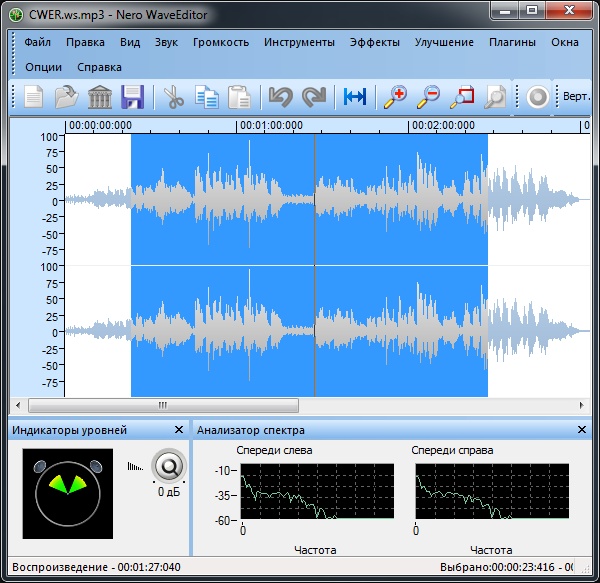Viewport: 600px width, 583px height.
Task: Close the Индикаторы уровней panel
Action: pyautogui.click(x=179, y=430)
